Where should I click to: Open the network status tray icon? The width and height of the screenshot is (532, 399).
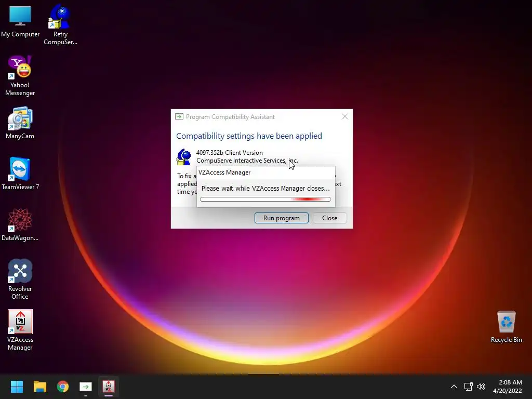click(469, 387)
